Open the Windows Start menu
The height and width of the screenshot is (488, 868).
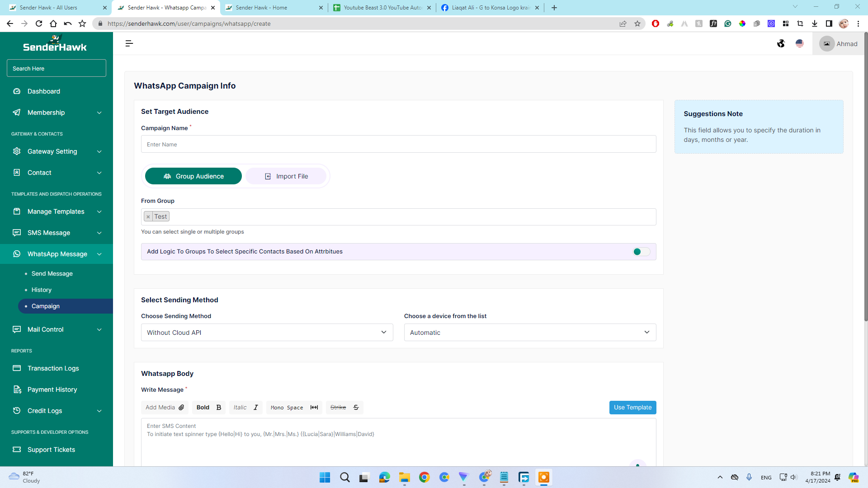(325, 477)
